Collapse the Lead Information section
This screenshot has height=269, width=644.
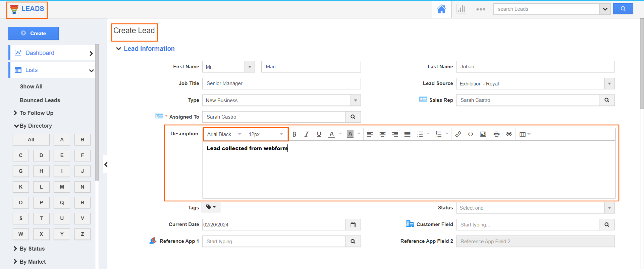118,49
